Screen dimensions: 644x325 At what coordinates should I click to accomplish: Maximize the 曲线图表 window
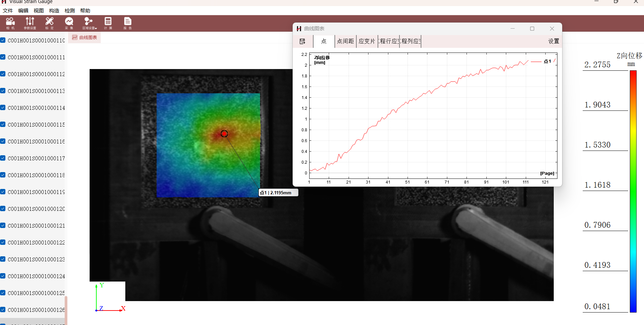[x=532, y=29]
